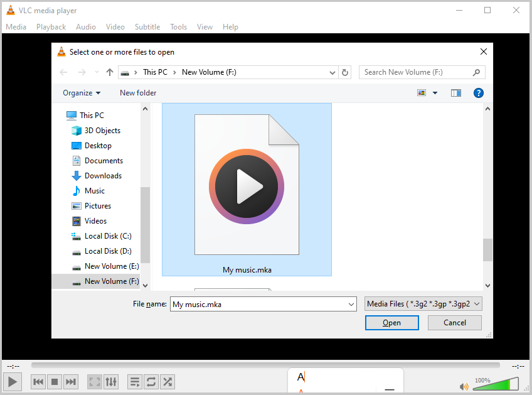Open Documents in navigation pane
Screen dimensions: 532x395
pos(97,161)
